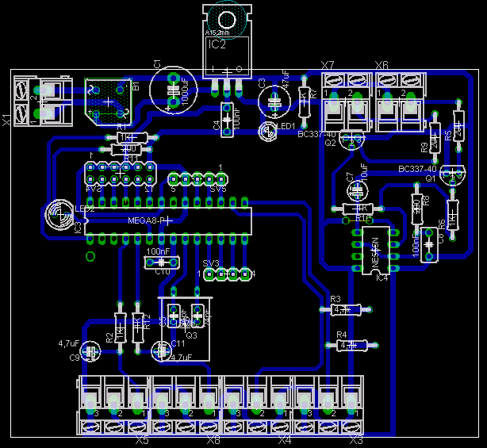The image size is (487, 448).
Task: Click the isolated via below IC3 pin 1
Action: click(x=90, y=256)
